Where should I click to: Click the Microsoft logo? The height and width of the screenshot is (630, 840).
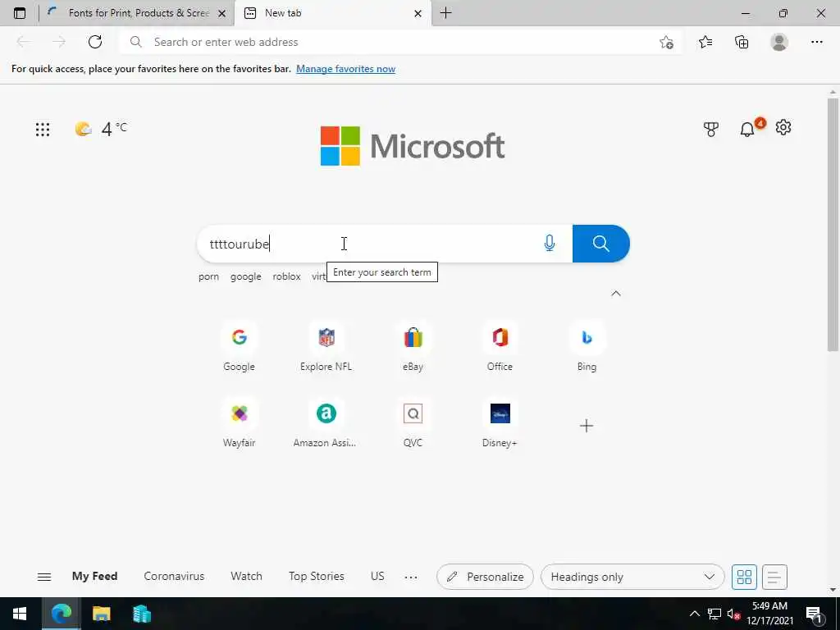tap(413, 146)
